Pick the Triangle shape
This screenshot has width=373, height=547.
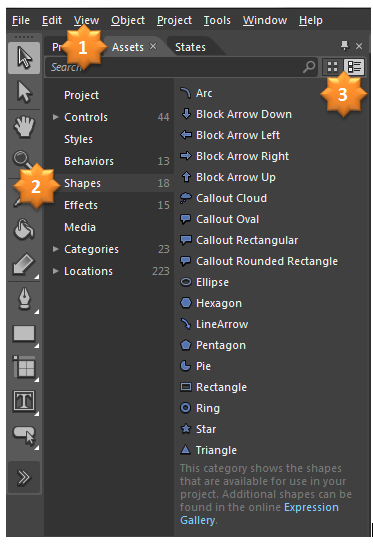(208, 450)
